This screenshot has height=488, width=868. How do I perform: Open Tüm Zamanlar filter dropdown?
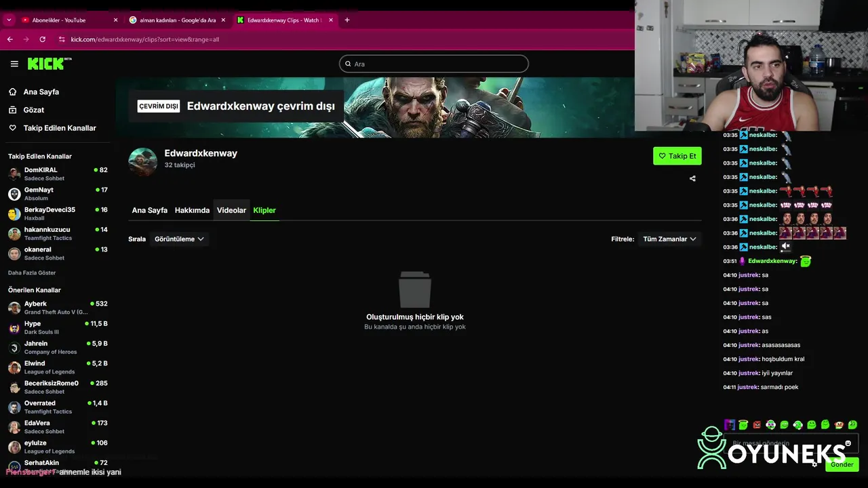[x=669, y=239]
